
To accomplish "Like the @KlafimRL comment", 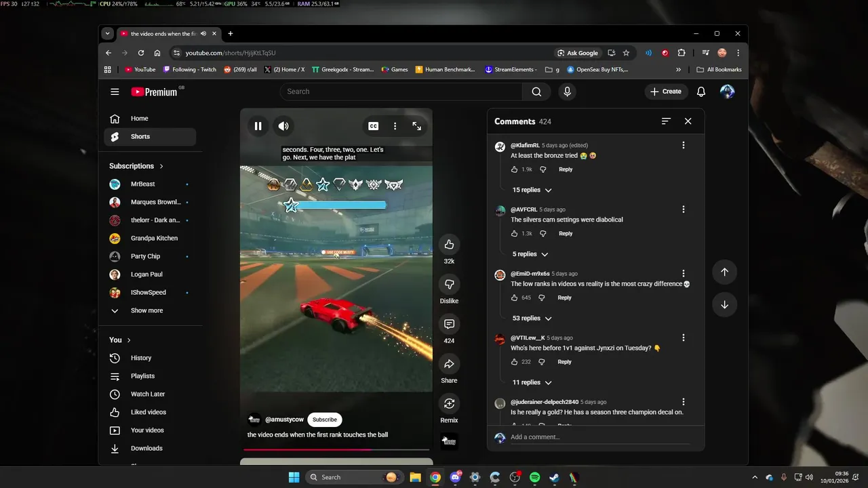I will coord(514,169).
